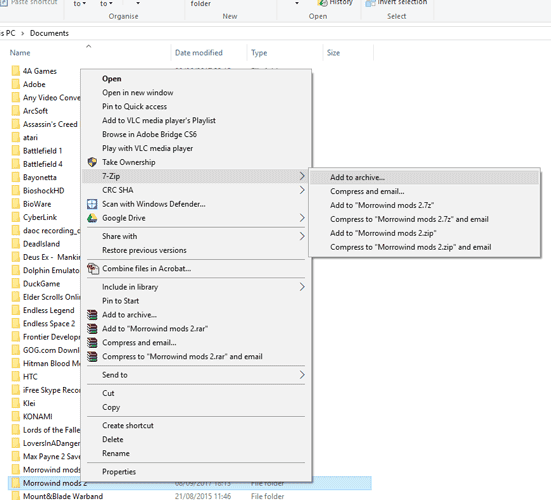Click the BioWare folder icon
551x500 pixels.
15,204
